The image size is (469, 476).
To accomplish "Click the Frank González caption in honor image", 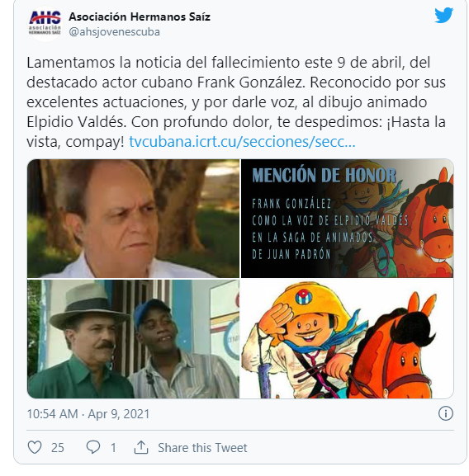I will [x=291, y=204].
